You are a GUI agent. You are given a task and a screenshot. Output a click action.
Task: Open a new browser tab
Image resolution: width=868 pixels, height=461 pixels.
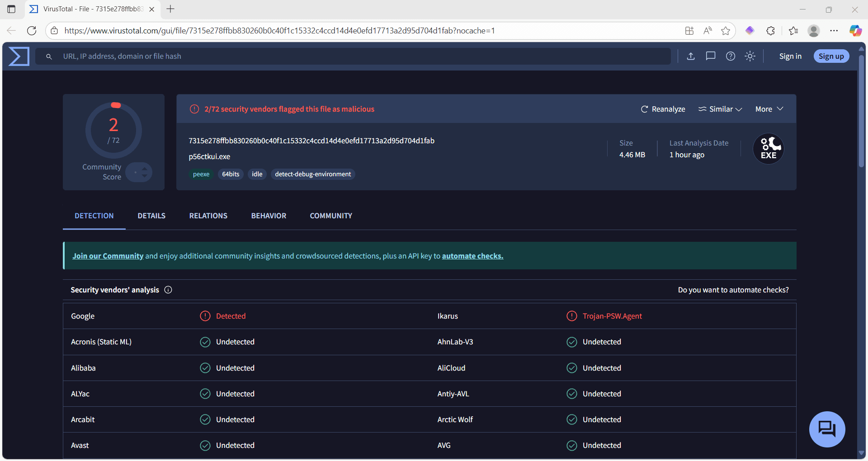point(170,9)
